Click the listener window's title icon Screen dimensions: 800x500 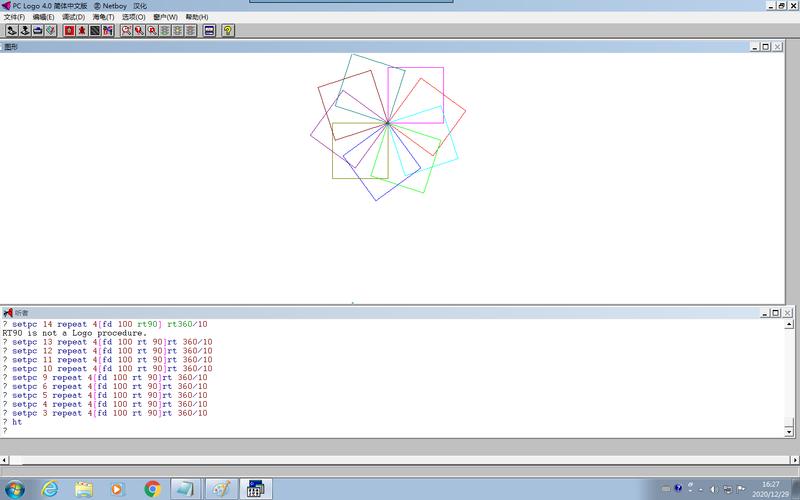7,313
